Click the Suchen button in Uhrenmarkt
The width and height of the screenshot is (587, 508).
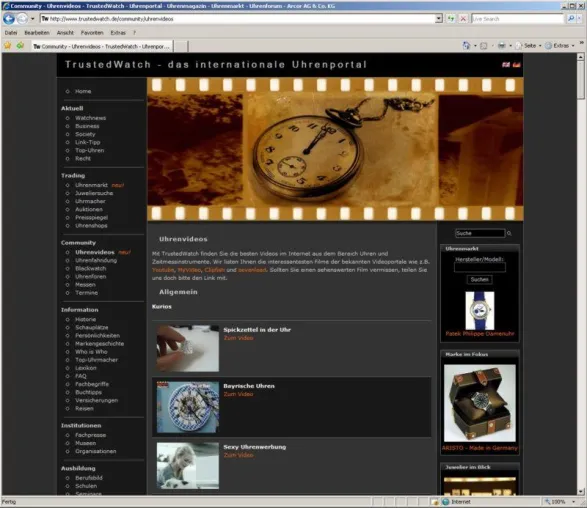[480, 279]
